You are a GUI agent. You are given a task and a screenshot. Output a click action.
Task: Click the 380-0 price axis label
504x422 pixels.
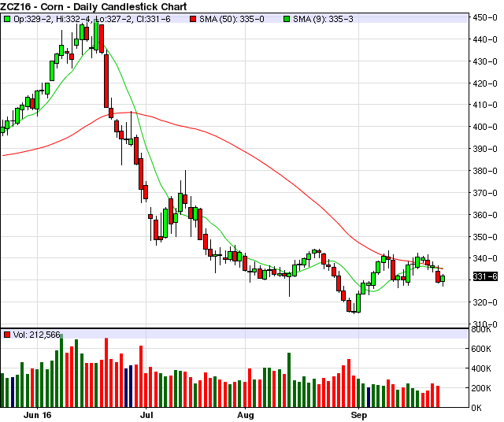(485, 171)
